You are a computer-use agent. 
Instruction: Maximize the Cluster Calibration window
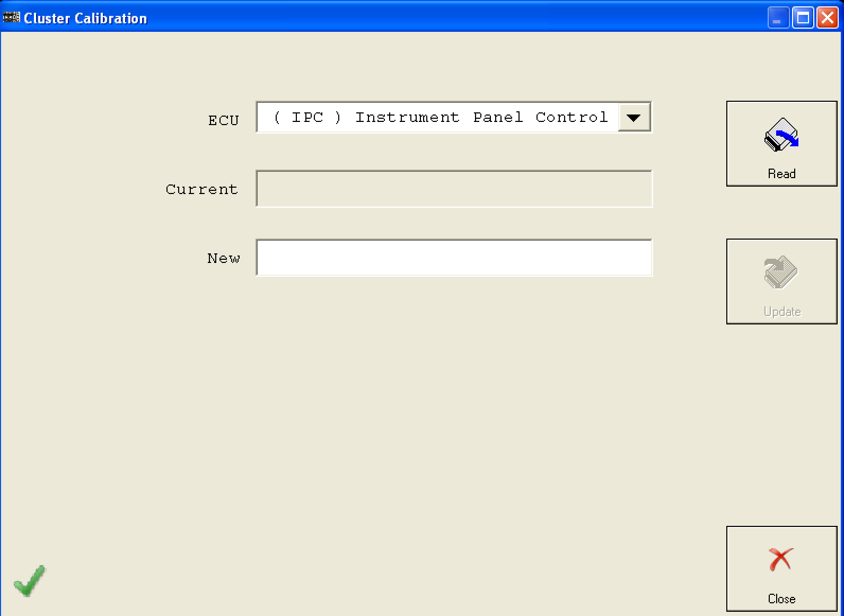[x=803, y=18]
